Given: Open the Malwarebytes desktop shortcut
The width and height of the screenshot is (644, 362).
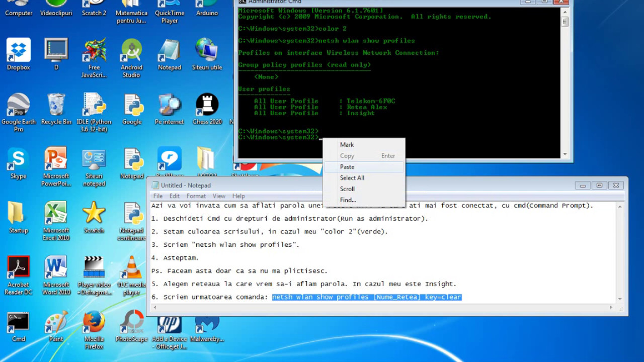Looking at the screenshot, I should (207, 328).
